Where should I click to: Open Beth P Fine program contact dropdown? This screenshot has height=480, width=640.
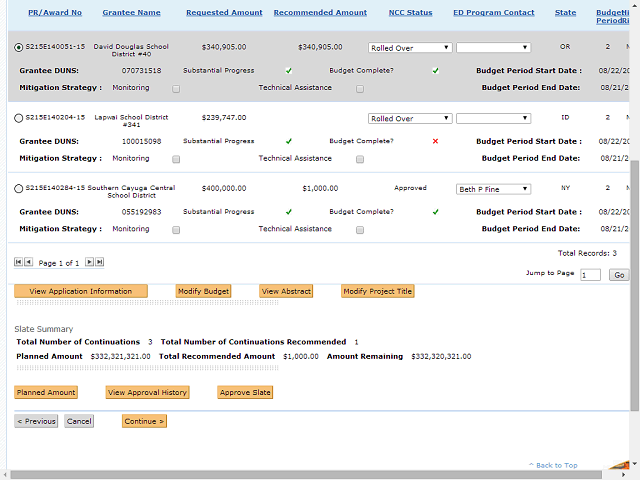coord(493,189)
